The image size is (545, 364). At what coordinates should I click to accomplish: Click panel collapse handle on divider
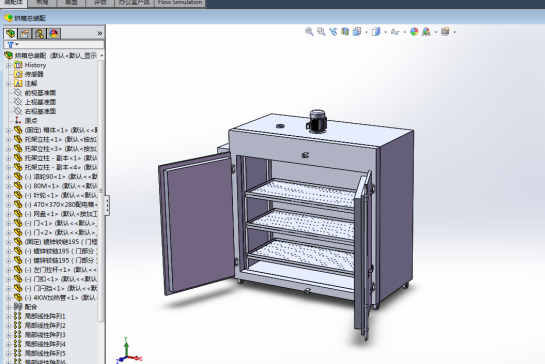(x=107, y=205)
